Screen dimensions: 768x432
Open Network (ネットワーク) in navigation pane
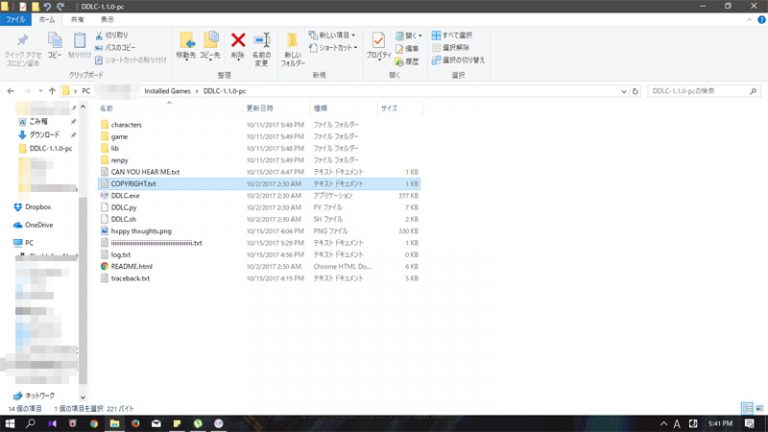[34, 395]
